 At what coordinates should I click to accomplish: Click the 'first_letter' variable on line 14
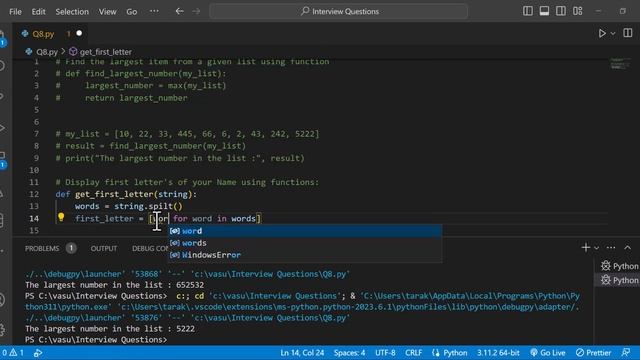pyautogui.click(x=104, y=219)
